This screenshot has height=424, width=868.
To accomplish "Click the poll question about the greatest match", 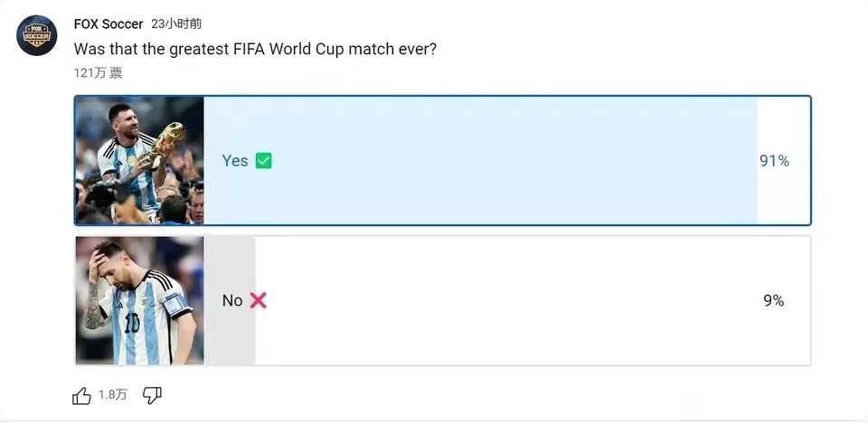I will tap(255, 49).
